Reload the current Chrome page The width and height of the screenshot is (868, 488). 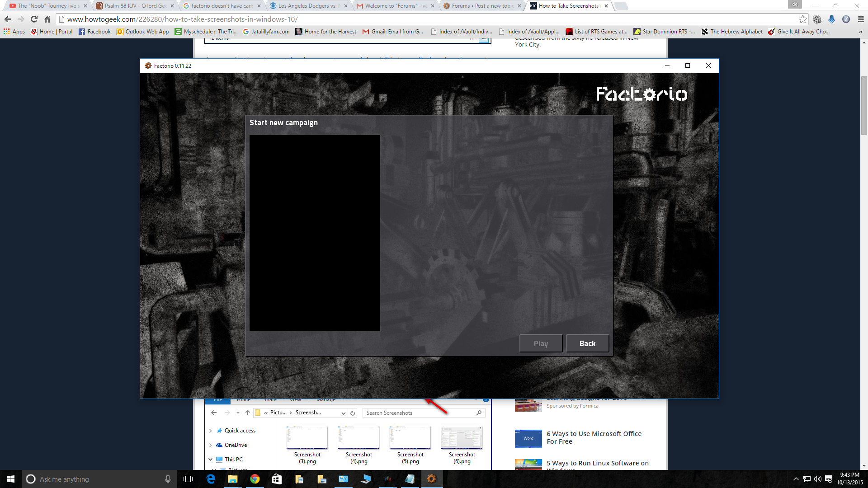[x=34, y=19]
